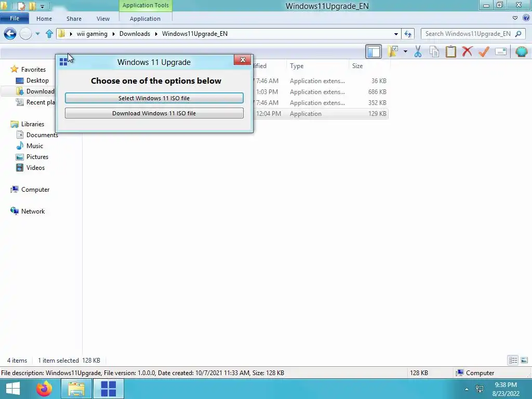Click the red X Delete icon
The height and width of the screenshot is (399, 532).
coord(467,51)
